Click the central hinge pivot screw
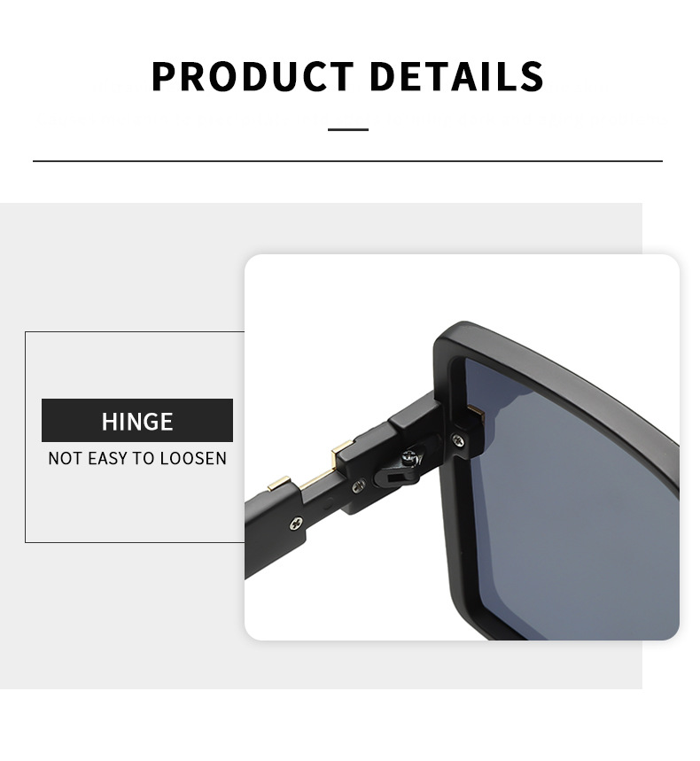 pos(410,456)
